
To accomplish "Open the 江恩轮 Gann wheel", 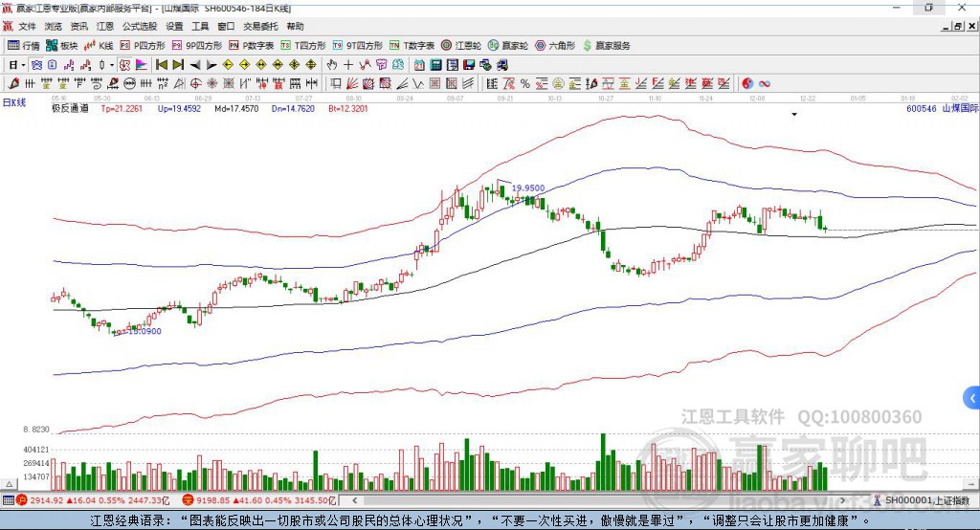I will (x=461, y=46).
